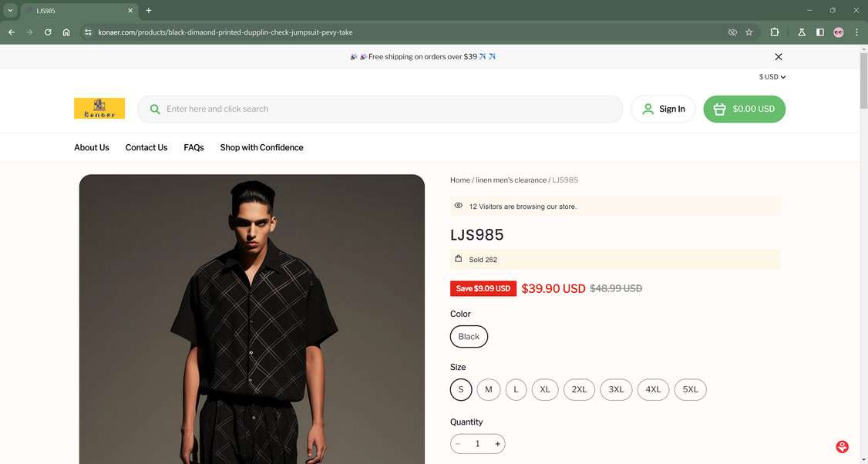This screenshot has height=464, width=868.
Task: Open the Chrome three-dot menu
Action: 856,32
